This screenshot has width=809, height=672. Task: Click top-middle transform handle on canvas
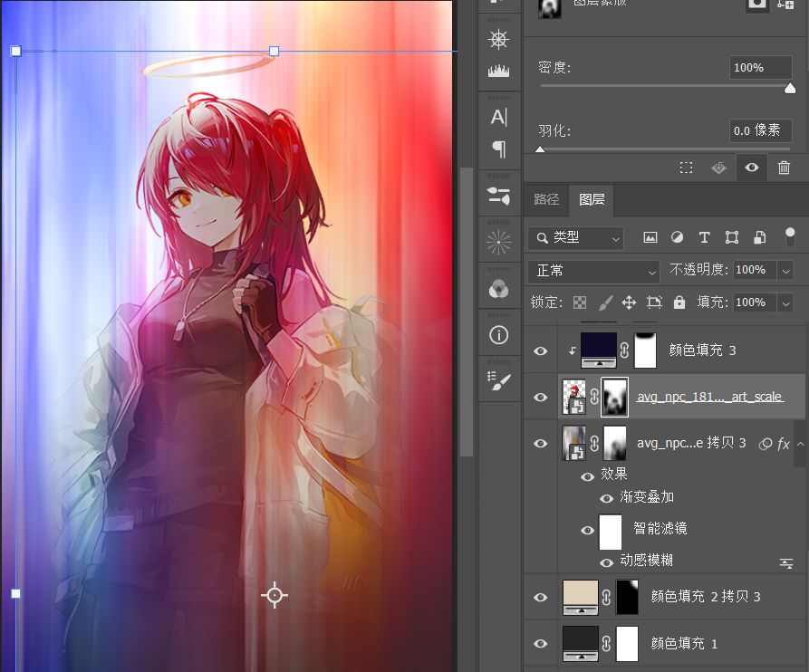click(x=274, y=51)
